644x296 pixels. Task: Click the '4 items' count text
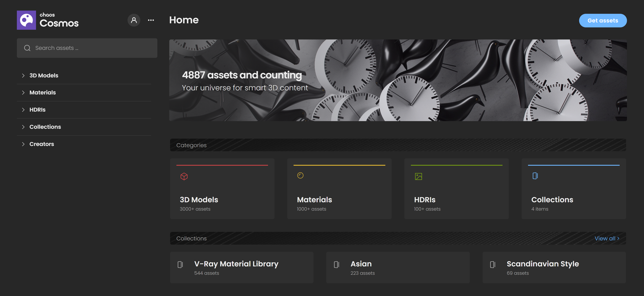pos(540,209)
